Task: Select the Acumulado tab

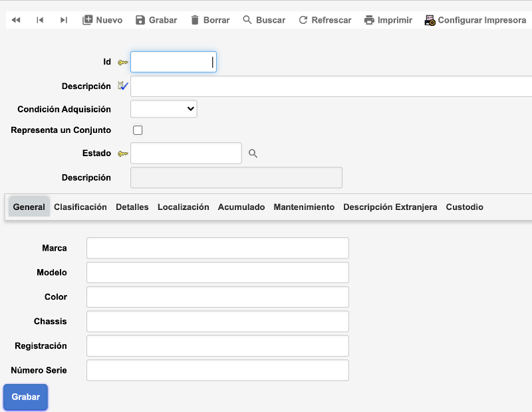Action: [241, 207]
